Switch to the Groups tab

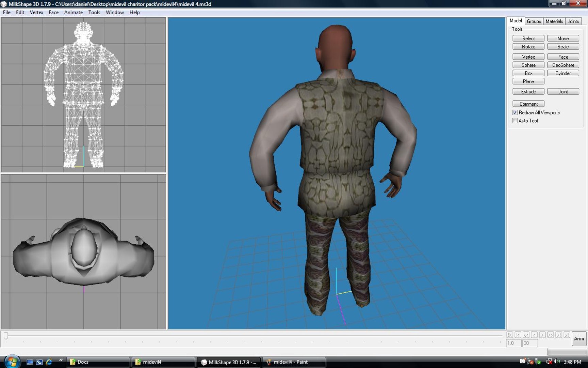point(534,21)
